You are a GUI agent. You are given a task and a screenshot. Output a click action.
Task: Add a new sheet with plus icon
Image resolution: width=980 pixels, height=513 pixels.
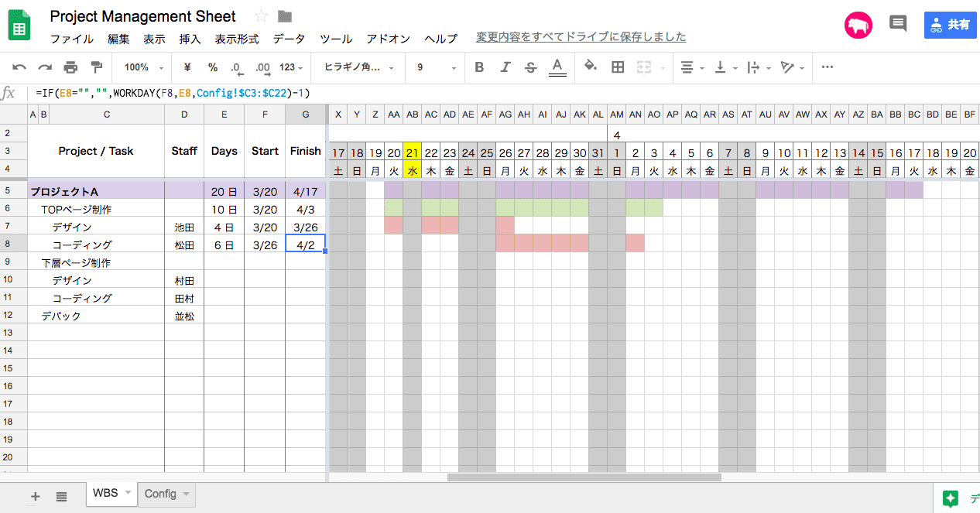click(x=35, y=497)
